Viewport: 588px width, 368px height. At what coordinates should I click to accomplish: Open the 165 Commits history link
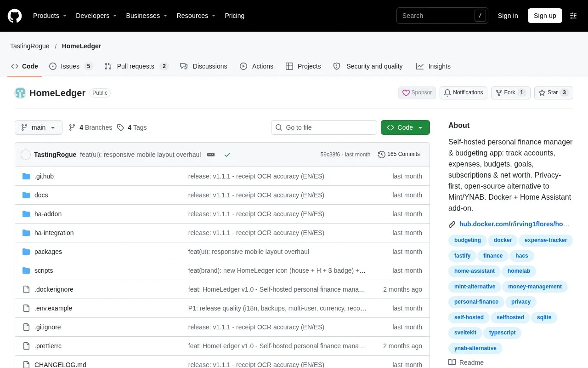click(399, 155)
